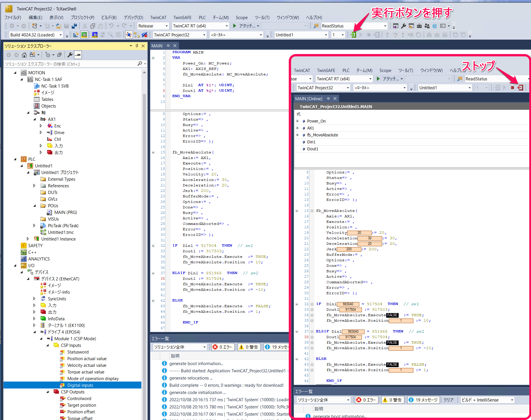Select Target position under CSP Outputs
The width and height of the screenshot is (531, 420).
[82, 405]
